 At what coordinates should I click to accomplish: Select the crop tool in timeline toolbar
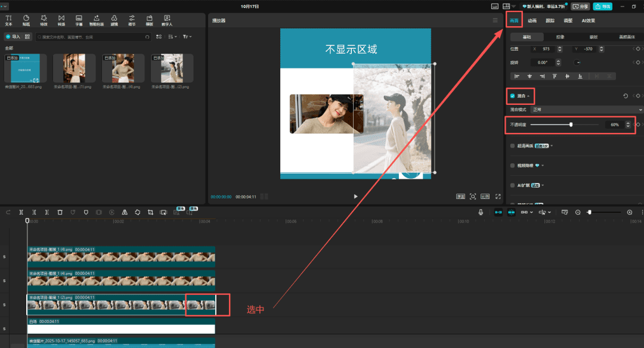click(150, 212)
